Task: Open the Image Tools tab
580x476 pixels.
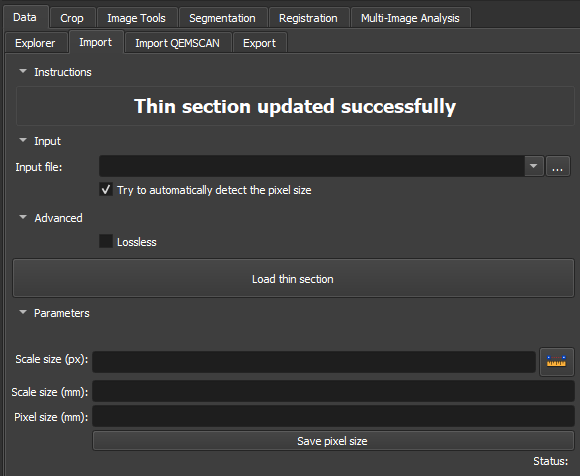Action: (136, 18)
